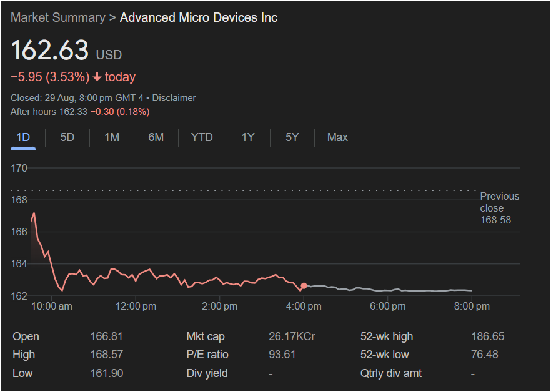This screenshot has width=551, height=392.
Task: Click the closing price dot on chart
Action: pyautogui.click(x=304, y=286)
